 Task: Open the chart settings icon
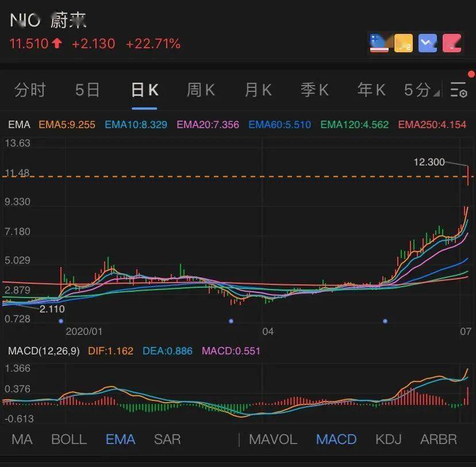click(x=459, y=90)
